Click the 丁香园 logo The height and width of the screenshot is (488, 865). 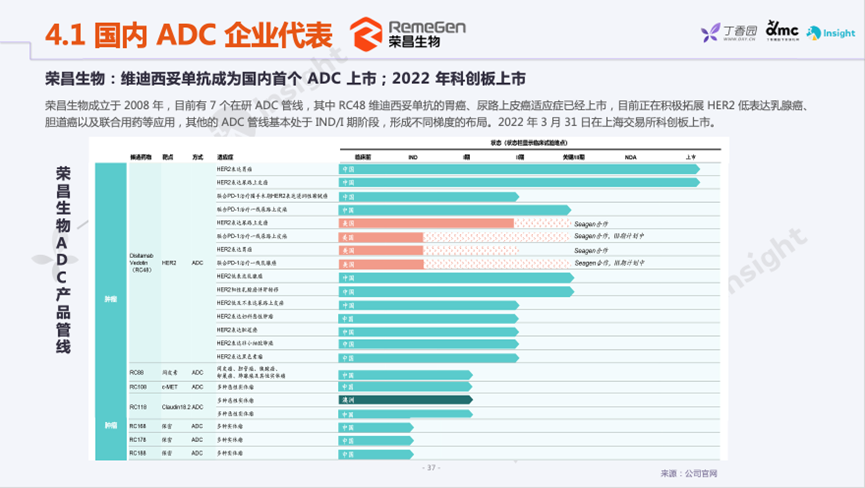[729, 33]
